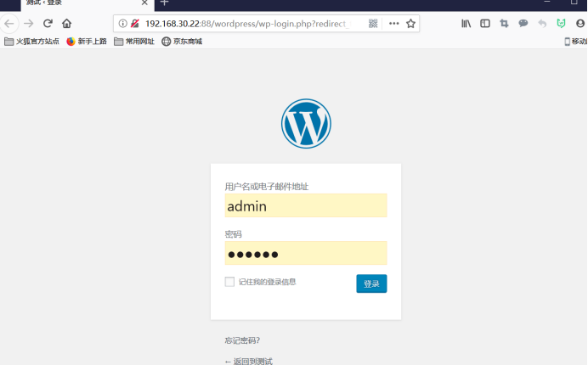This screenshot has height=365, width=588.
Task: Click the undo arrow toolbar icon
Action: [542, 24]
